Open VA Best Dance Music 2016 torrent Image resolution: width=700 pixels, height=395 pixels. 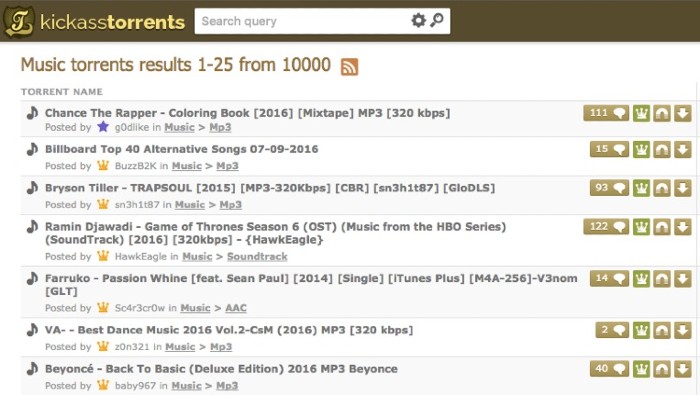pos(229,330)
